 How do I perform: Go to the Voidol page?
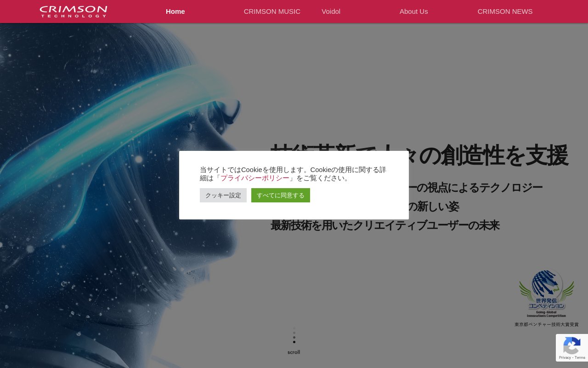tap(331, 11)
